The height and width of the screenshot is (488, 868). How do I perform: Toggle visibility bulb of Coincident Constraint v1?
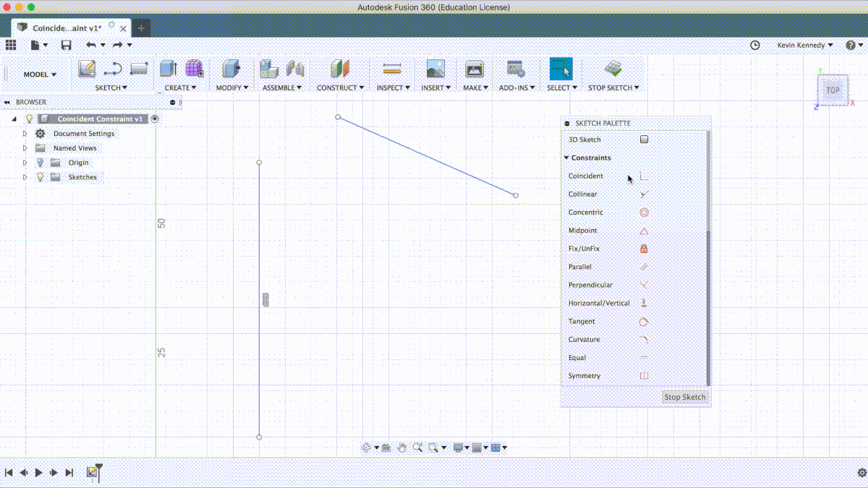click(30, 119)
